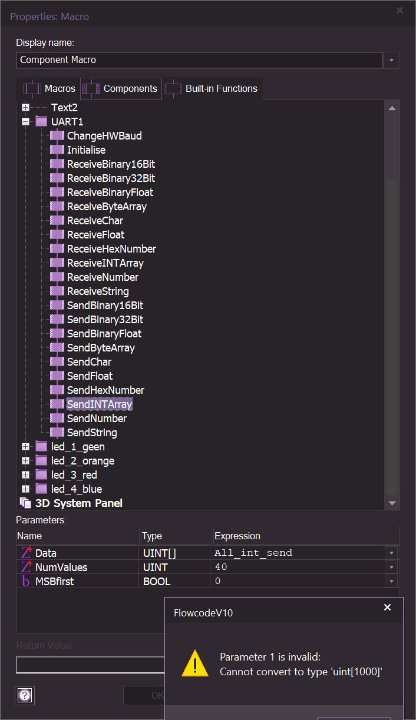
Task: Switch to the Macros tab
Action: pos(50,89)
